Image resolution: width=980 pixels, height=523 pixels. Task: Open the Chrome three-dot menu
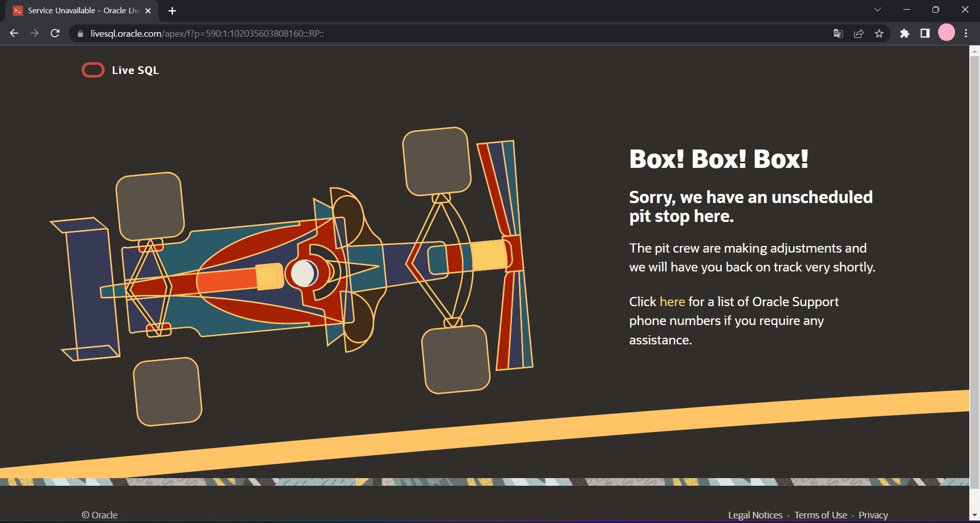coord(966,34)
